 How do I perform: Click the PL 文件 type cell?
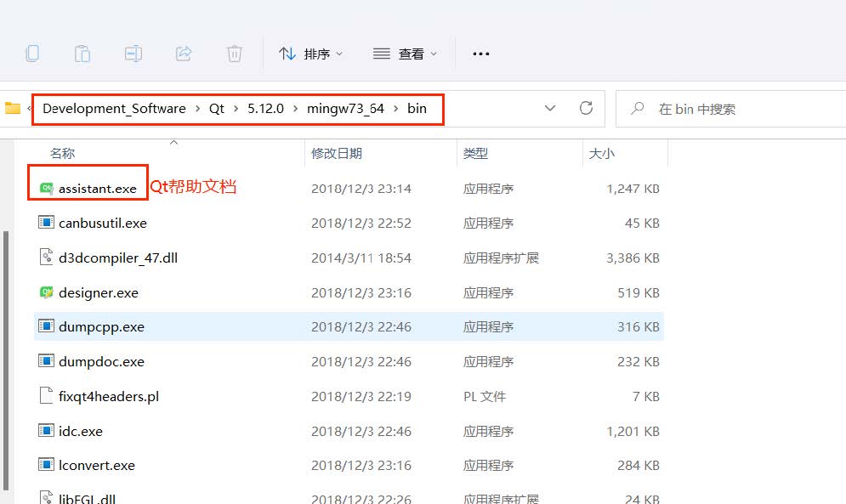485,397
